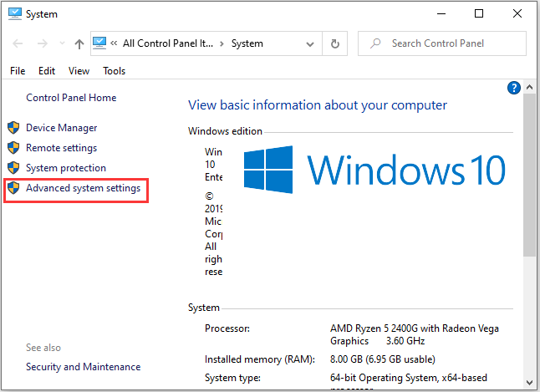
Task: Click the Search Control Panel field
Action: [442, 43]
